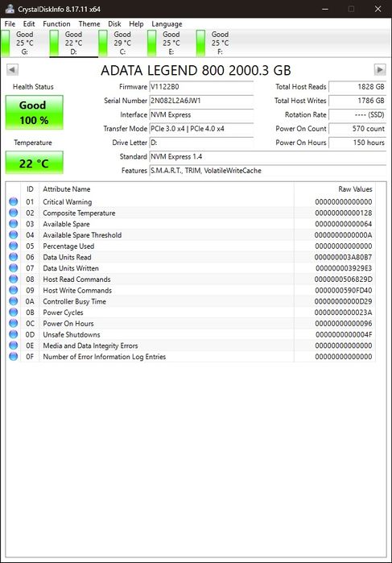
Task: Click status icon for Percentage Used
Action: tap(14, 246)
